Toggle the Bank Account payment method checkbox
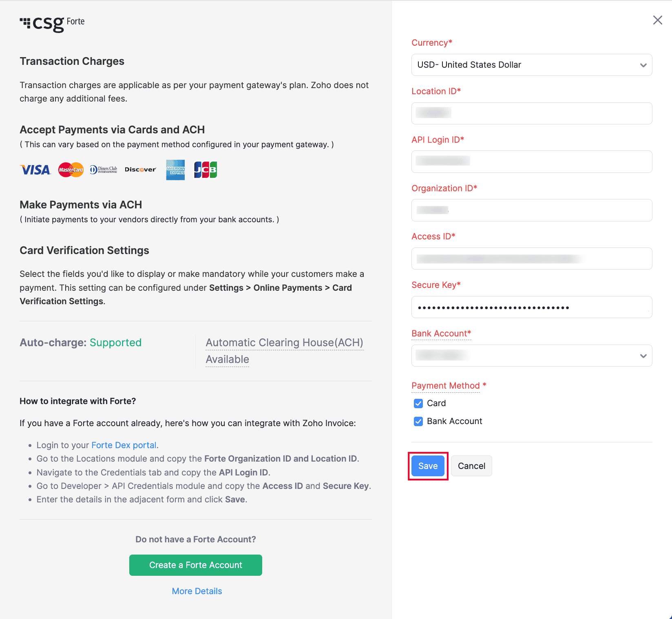This screenshot has height=619, width=672. point(418,421)
